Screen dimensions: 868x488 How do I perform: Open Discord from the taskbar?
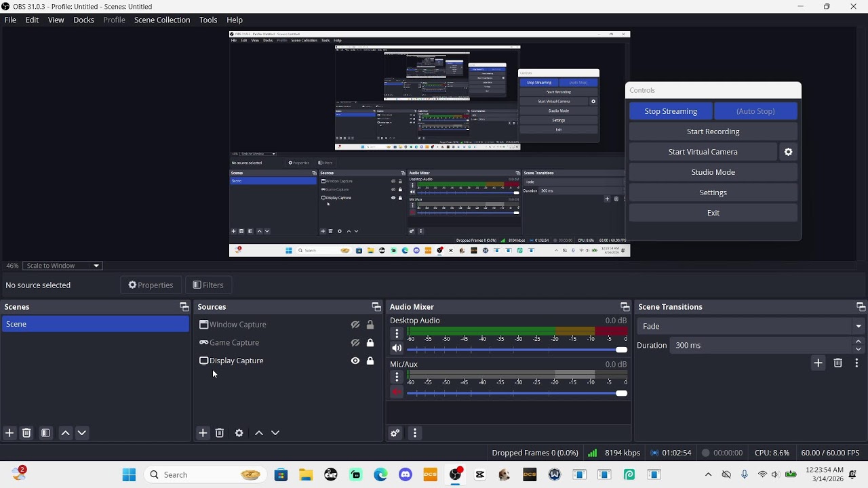406,474
